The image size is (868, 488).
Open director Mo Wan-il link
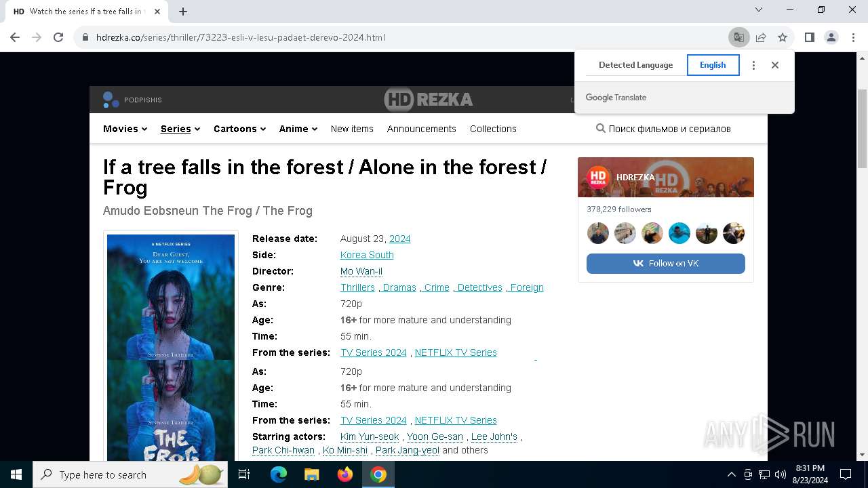361,271
